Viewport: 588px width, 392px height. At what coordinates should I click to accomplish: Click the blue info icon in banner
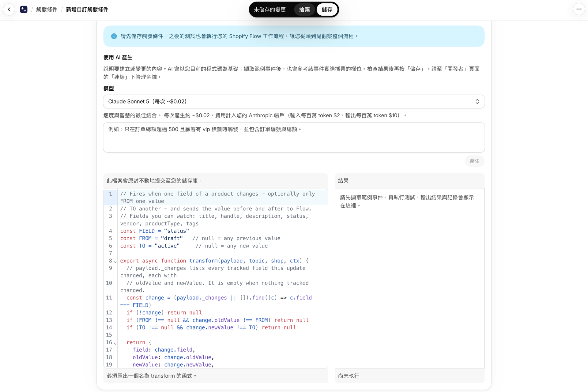(114, 36)
